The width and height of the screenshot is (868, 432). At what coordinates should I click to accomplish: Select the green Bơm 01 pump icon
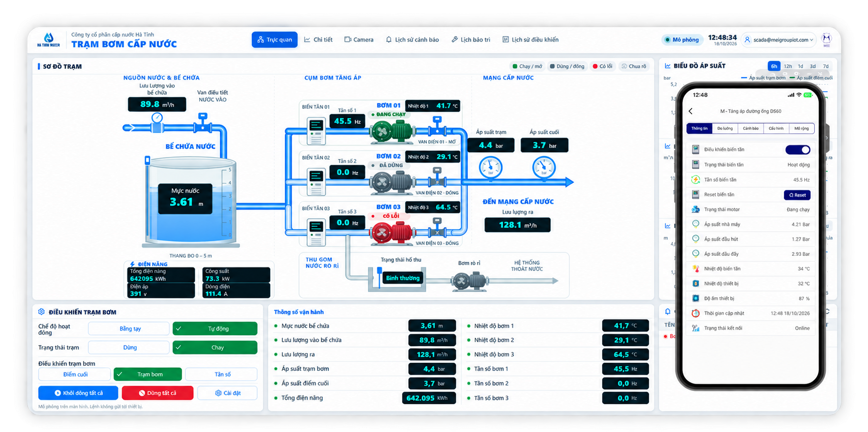[392, 131]
